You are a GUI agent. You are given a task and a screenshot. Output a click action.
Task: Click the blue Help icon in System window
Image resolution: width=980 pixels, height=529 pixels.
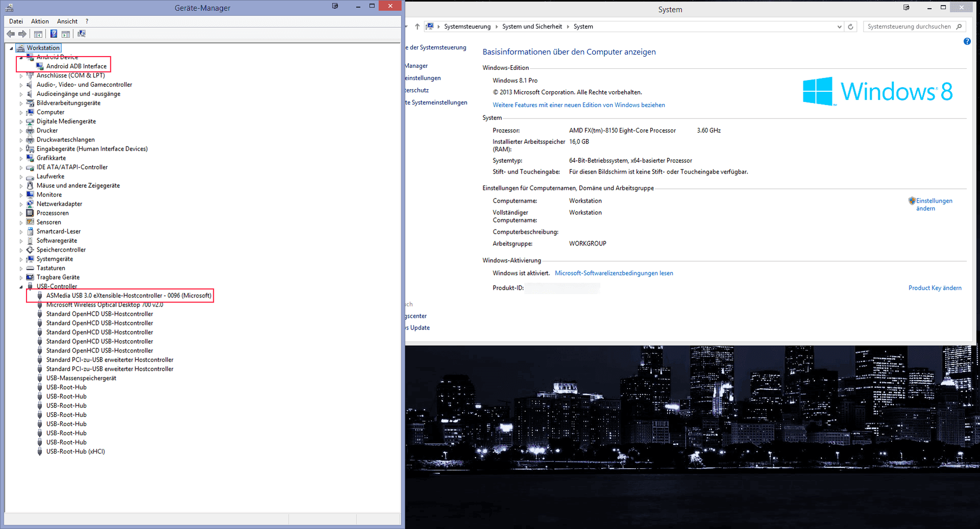point(967,42)
